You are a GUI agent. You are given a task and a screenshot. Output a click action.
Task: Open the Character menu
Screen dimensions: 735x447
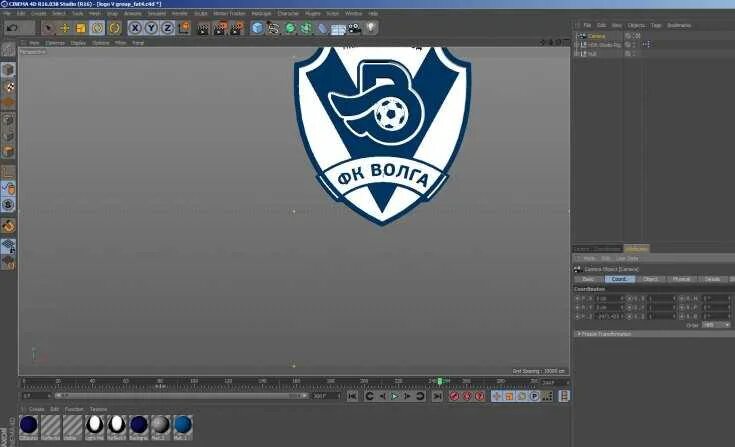287,14
